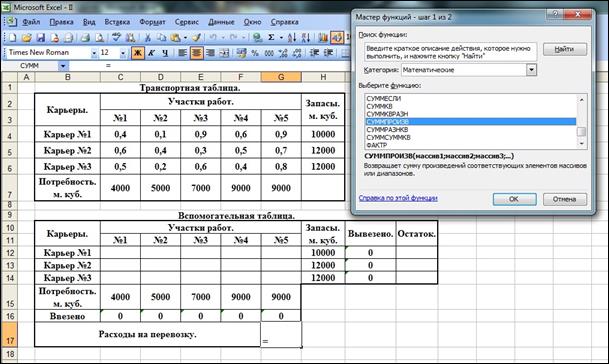Click the Print icon in the toolbar
This screenshot has width=609, height=364.
point(85,38)
